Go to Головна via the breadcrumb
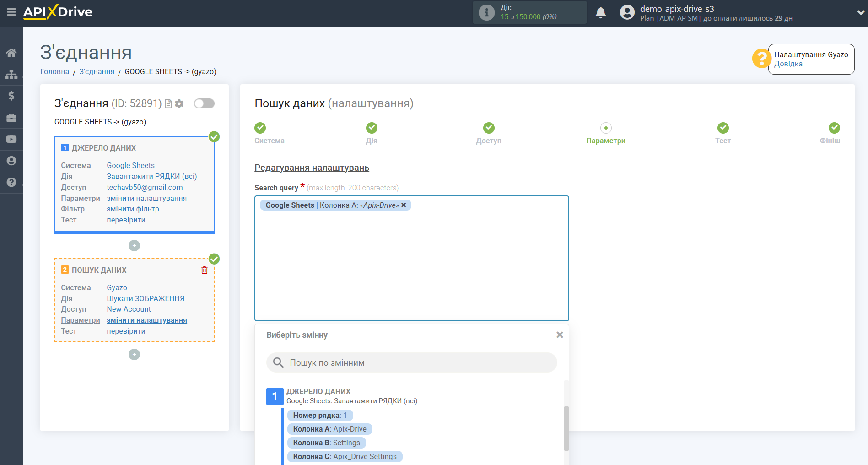 coord(54,71)
